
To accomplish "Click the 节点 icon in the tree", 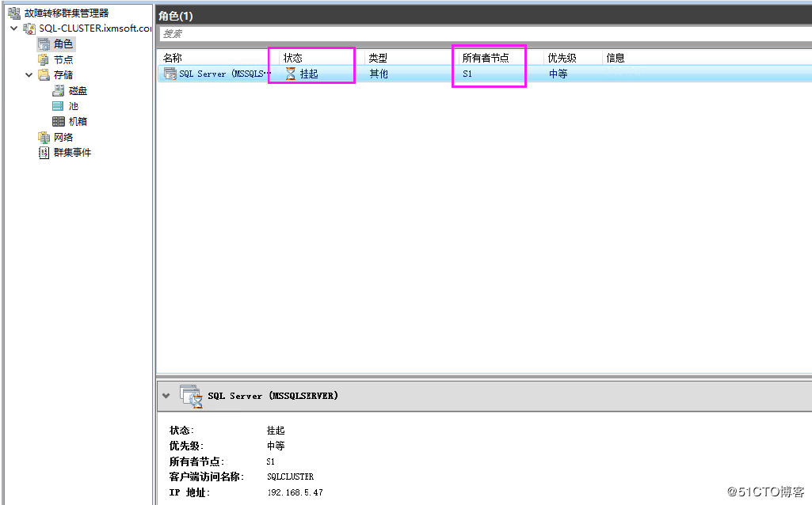I will point(45,59).
